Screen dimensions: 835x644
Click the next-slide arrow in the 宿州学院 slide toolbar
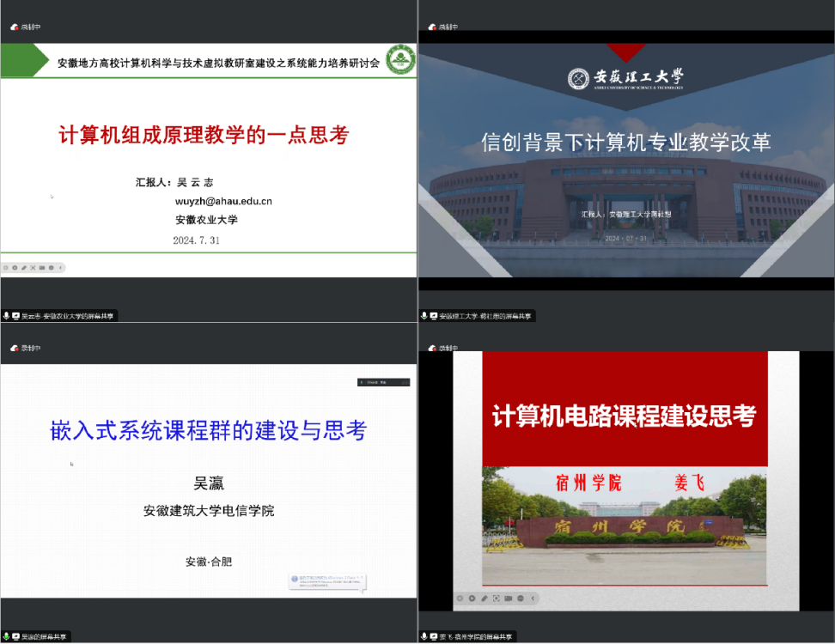pyautogui.click(x=472, y=598)
